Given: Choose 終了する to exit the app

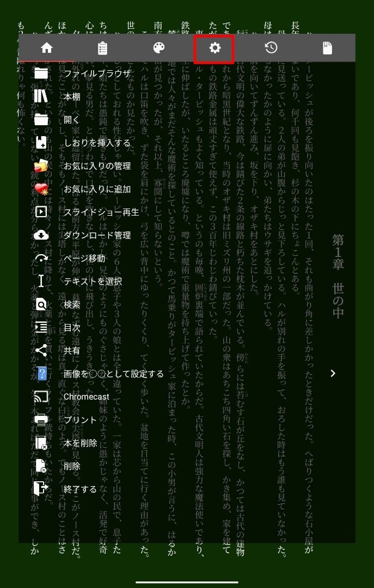Looking at the screenshot, I should 80,489.
